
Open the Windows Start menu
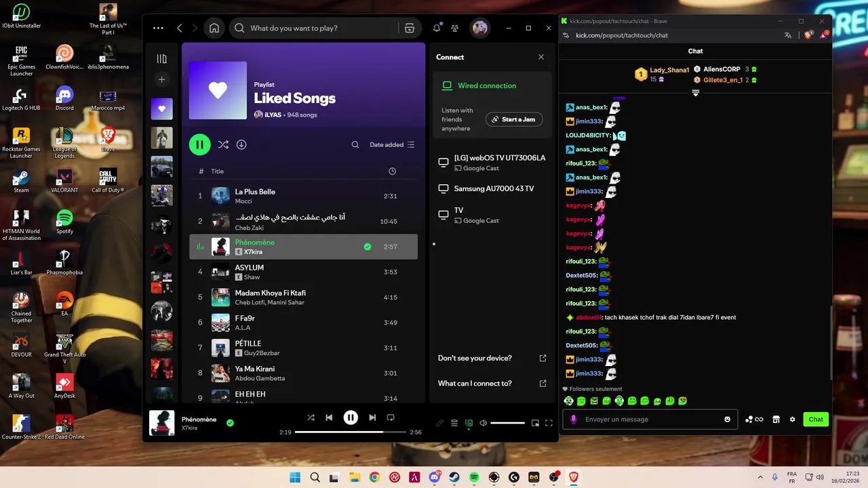(295, 478)
